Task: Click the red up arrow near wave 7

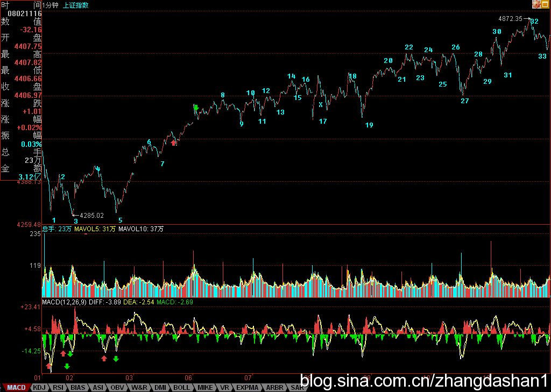Action: coord(173,142)
